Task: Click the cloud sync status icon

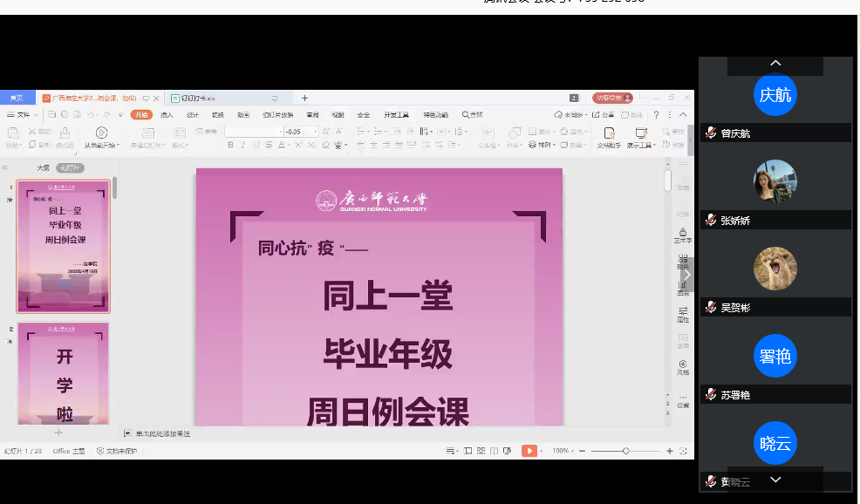Action: click(x=558, y=114)
